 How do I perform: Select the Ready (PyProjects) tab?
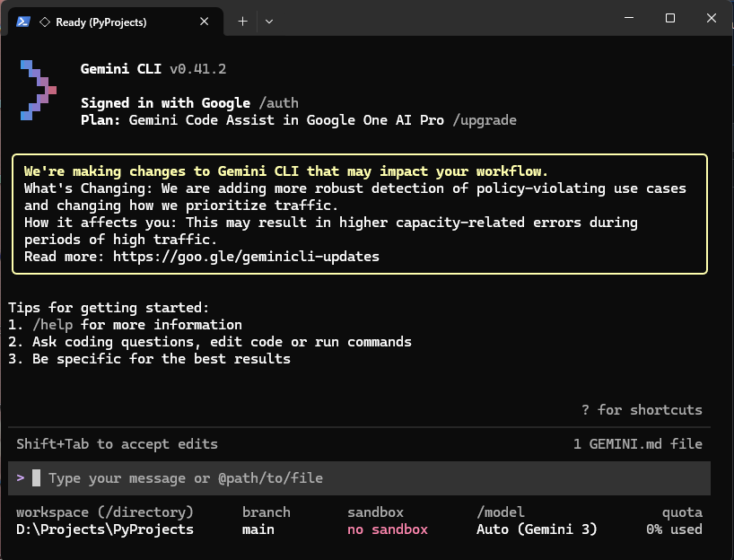tap(115, 22)
